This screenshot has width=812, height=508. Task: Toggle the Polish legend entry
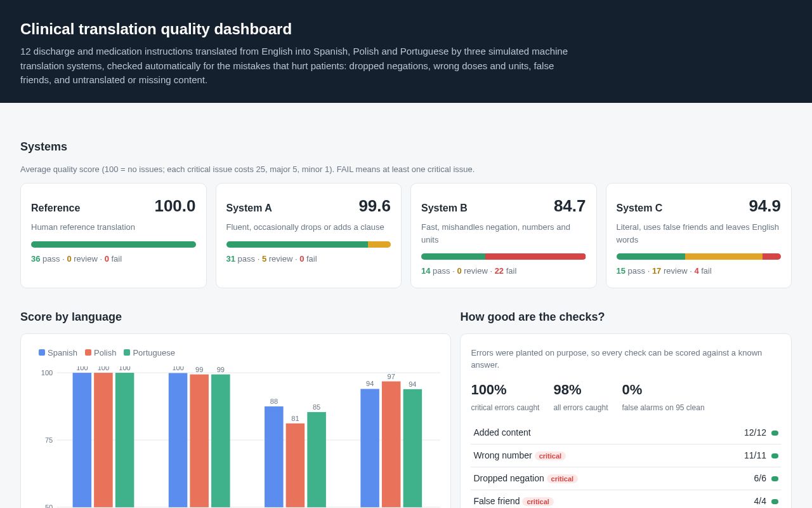coord(101,352)
